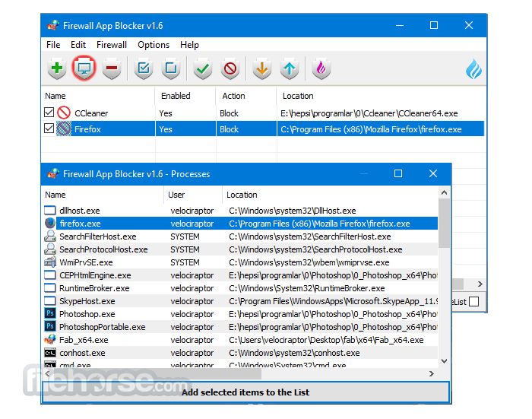Click the green plus Add application icon
Viewport: 532px width, 419px height.
click(x=57, y=68)
